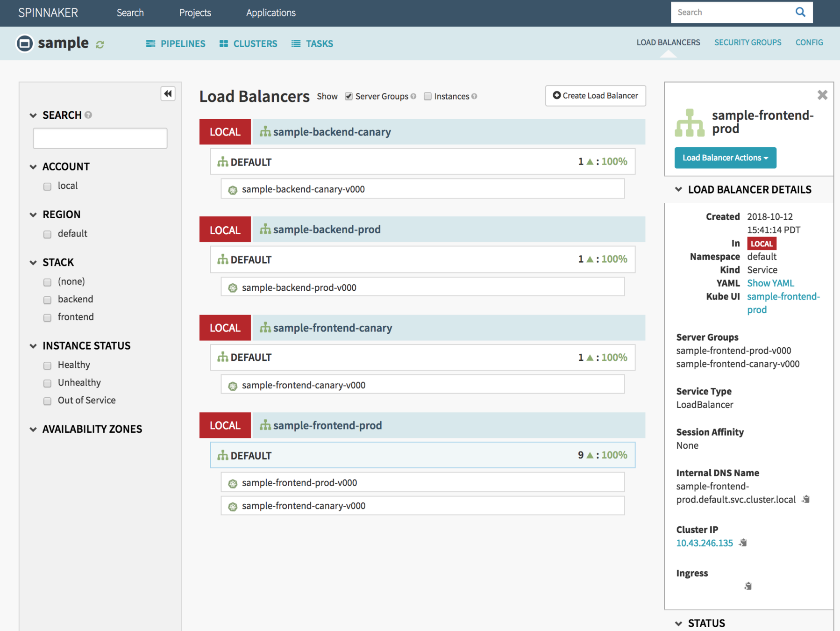Select DEFAULT row under sample-backend-prod
The height and width of the screenshot is (631, 840).
click(422, 259)
